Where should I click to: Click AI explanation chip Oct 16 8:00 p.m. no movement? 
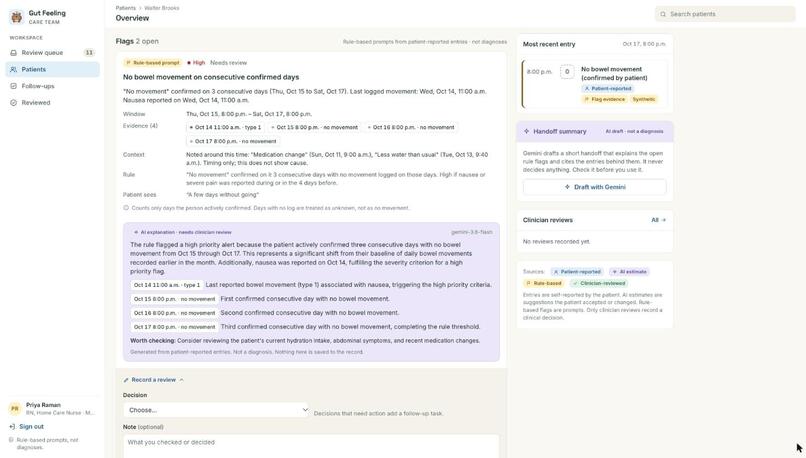(x=174, y=313)
